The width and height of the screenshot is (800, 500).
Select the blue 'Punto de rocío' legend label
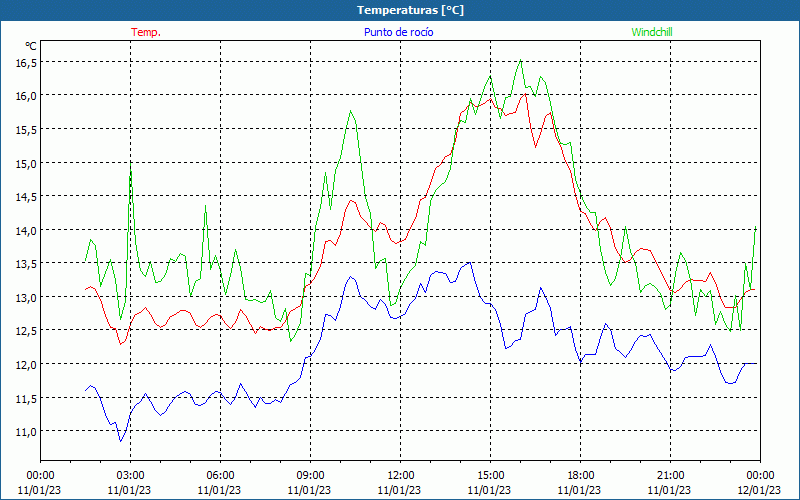coord(398,32)
